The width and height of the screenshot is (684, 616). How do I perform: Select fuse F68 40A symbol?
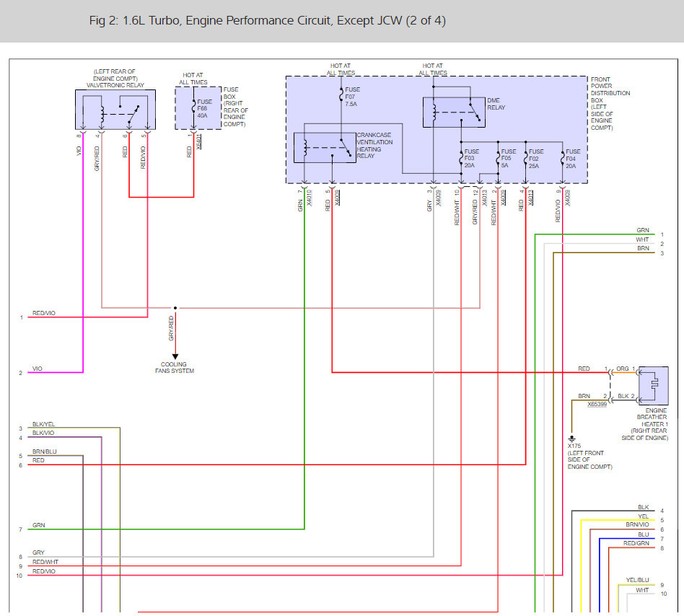[193, 107]
